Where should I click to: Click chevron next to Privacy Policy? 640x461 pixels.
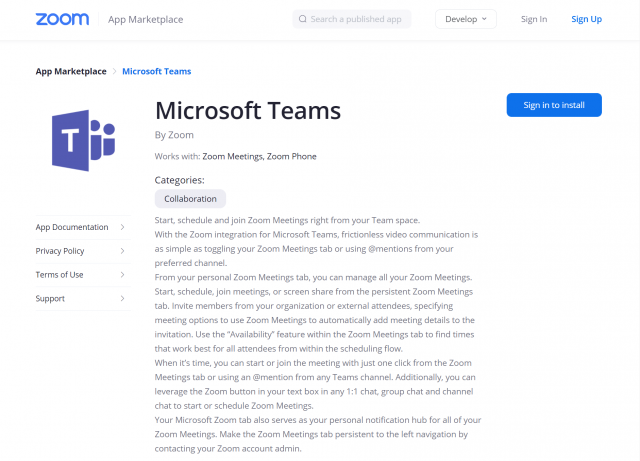(x=122, y=251)
